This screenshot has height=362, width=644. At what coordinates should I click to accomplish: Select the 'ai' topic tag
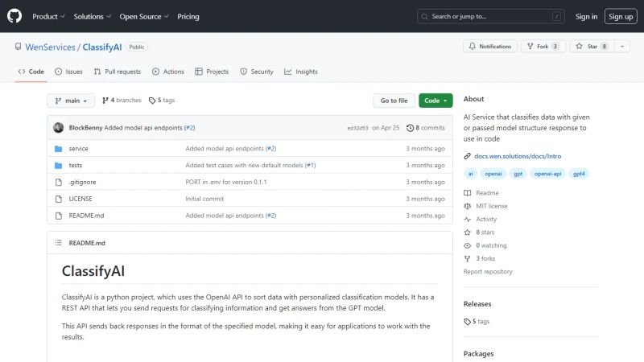[471, 174]
